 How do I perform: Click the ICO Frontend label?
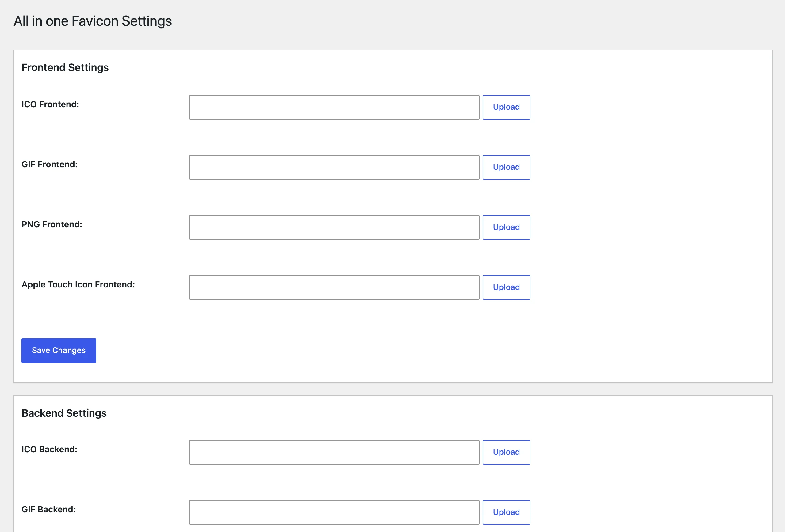(x=50, y=104)
